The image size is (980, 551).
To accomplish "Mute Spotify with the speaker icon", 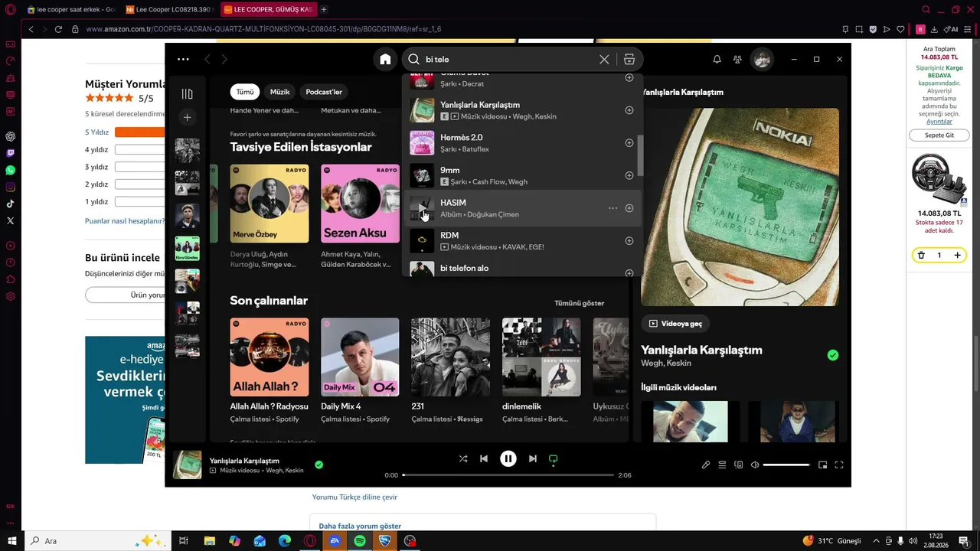I will coord(755,465).
